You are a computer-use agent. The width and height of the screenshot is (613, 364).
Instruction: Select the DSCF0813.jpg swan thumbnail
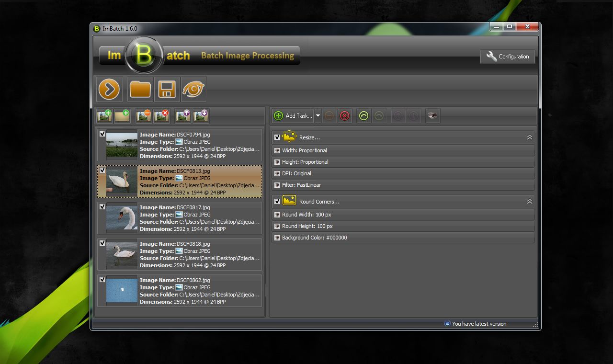click(122, 181)
